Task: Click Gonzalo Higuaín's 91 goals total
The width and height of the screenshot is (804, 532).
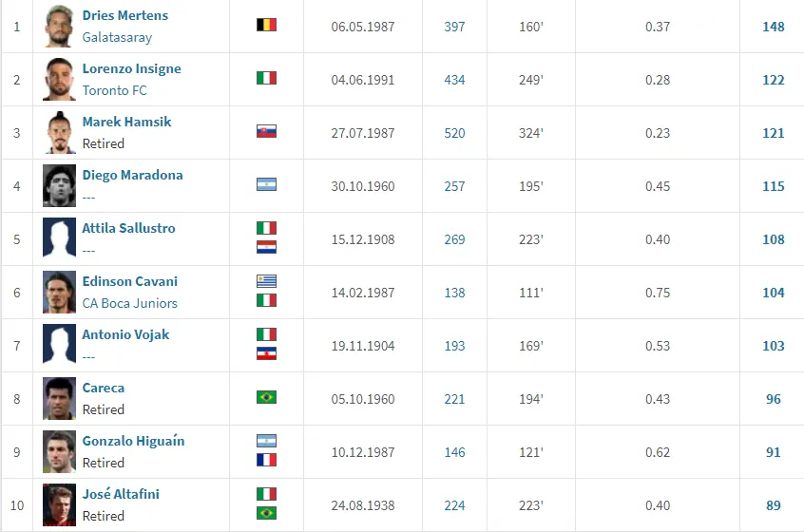Action: [773, 452]
